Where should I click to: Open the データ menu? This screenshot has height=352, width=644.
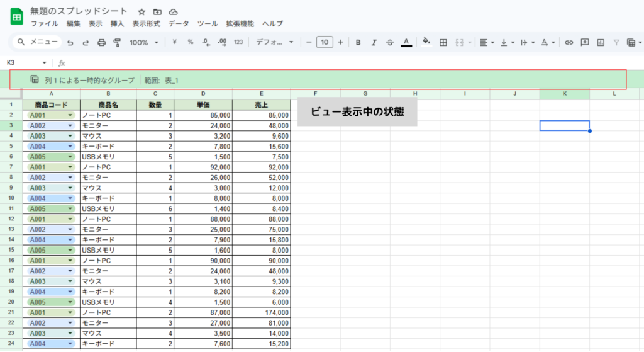(179, 24)
